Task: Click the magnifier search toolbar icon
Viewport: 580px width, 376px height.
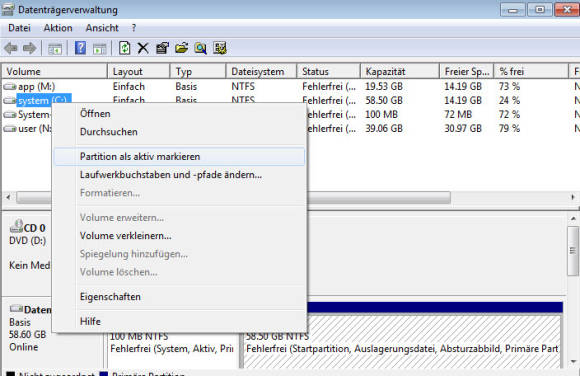Action: tap(200, 48)
